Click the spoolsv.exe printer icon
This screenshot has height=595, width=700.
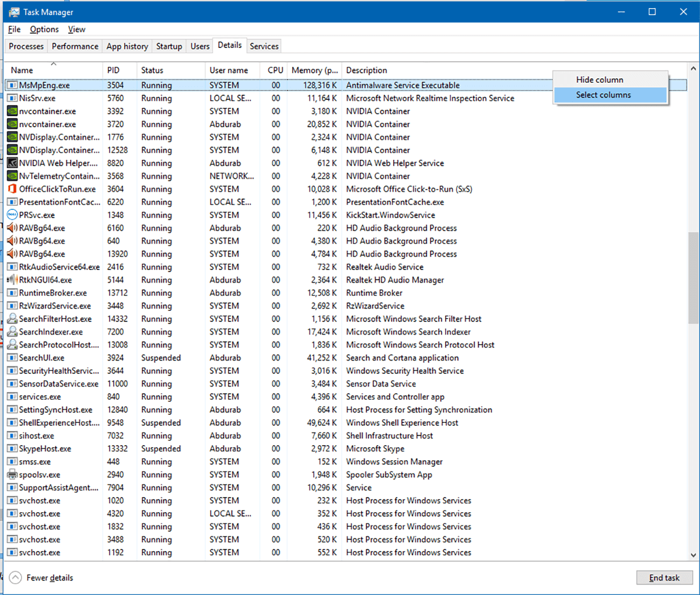[12, 475]
